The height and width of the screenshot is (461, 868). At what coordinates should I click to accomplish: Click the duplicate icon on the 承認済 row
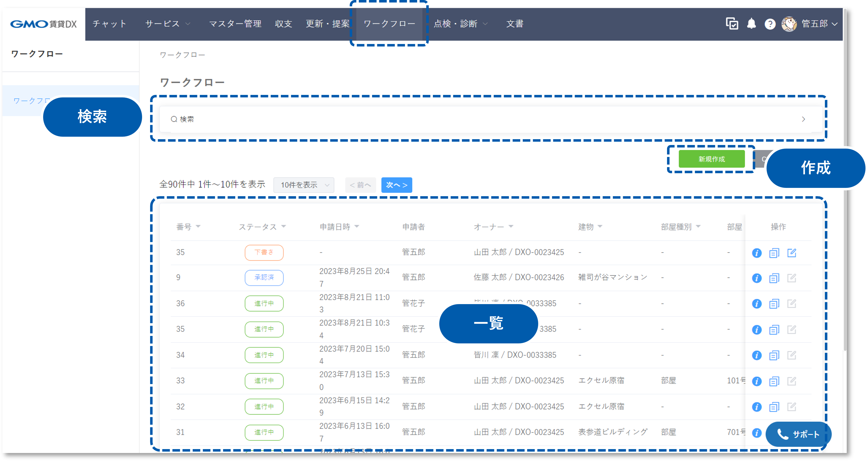click(774, 278)
